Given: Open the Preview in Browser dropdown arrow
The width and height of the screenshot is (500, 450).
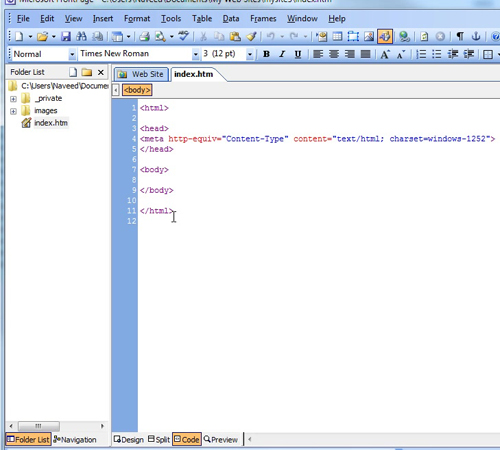Looking at the screenshot, I should 172,36.
